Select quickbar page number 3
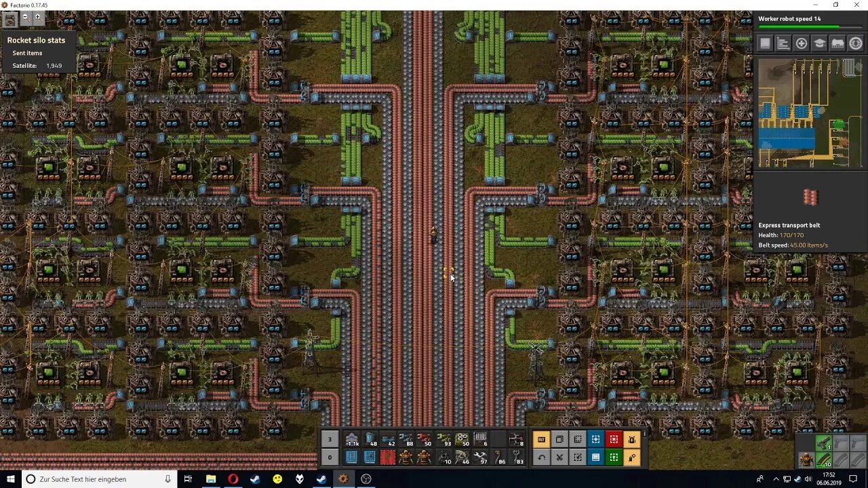The height and width of the screenshot is (488, 868). click(x=330, y=439)
